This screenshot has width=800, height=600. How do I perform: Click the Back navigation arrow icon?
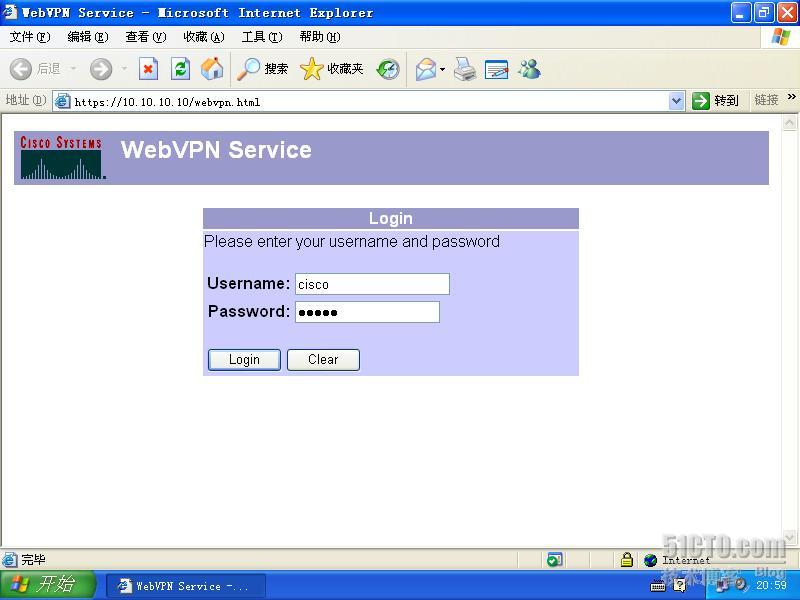click(x=21, y=69)
